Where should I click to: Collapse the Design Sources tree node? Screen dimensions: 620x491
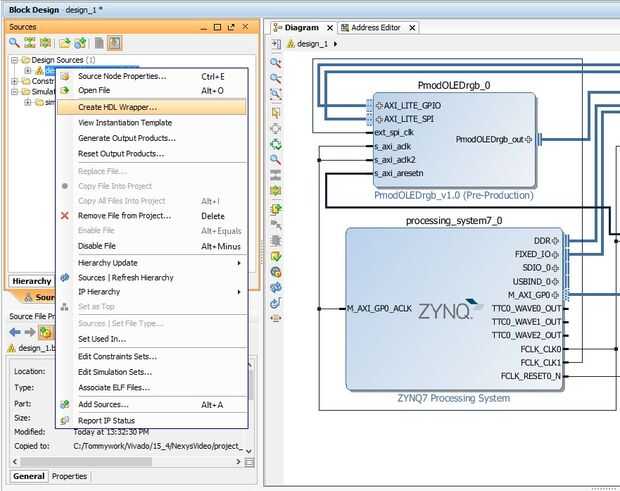pos(15,60)
